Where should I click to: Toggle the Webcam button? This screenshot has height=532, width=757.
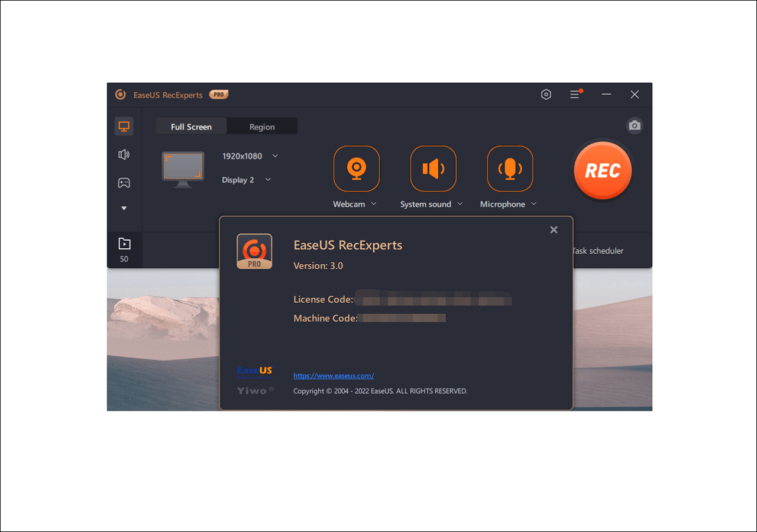357,168
